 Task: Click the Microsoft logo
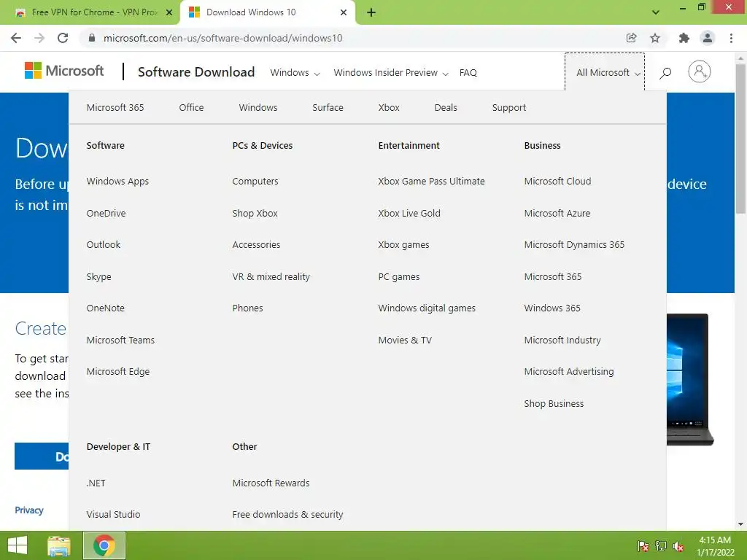(64, 71)
